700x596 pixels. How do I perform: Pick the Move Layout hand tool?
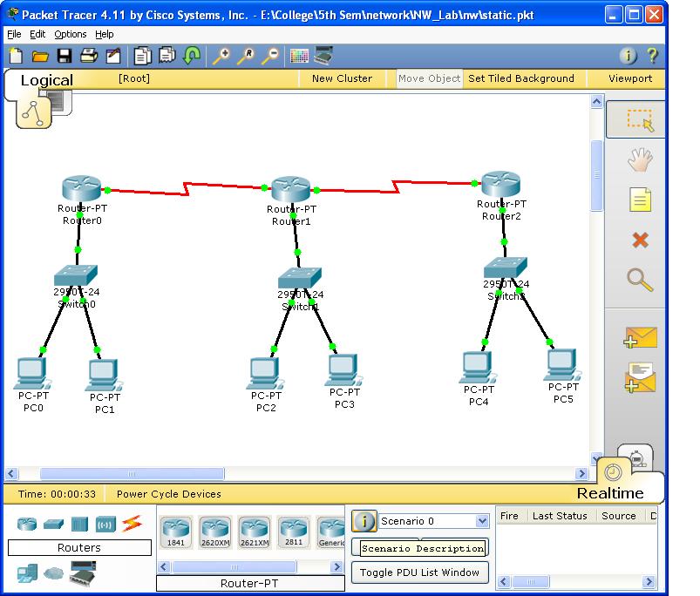(640, 159)
